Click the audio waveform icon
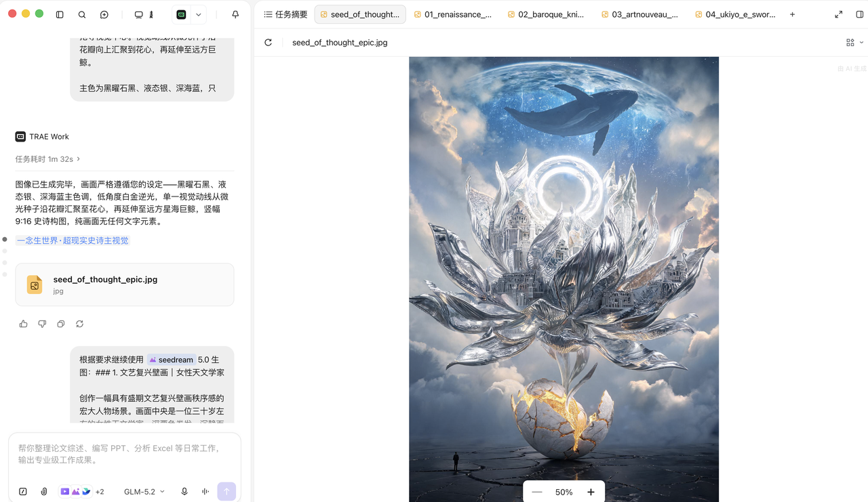 coord(205,491)
